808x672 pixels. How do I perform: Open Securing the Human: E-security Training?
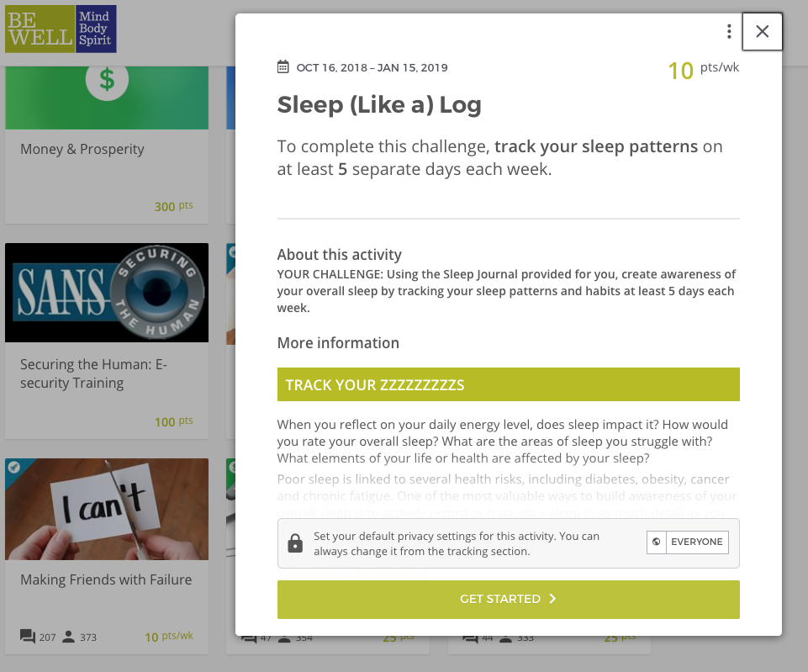coord(94,373)
